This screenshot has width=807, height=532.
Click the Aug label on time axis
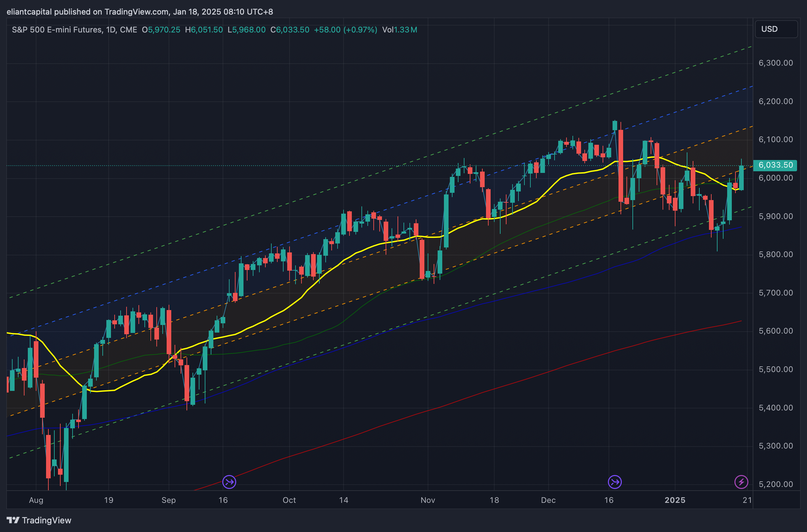(36, 500)
